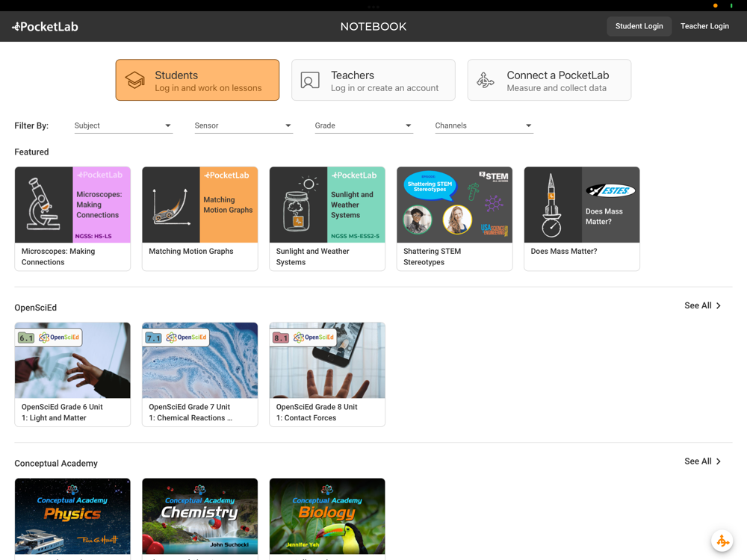747x560 pixels.
Task: Click the motion graph icon on Matching Motion Graphs
Action: pyautogui.click(x=172, y=206)
